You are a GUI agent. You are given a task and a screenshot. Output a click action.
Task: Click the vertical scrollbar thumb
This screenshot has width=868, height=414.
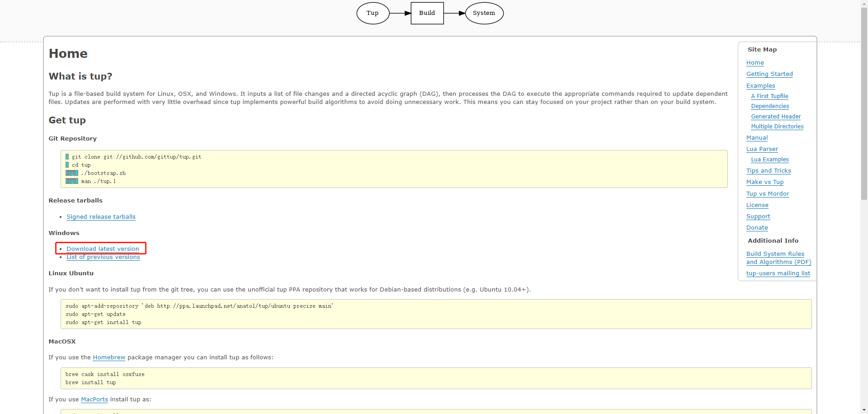point(864,103)
